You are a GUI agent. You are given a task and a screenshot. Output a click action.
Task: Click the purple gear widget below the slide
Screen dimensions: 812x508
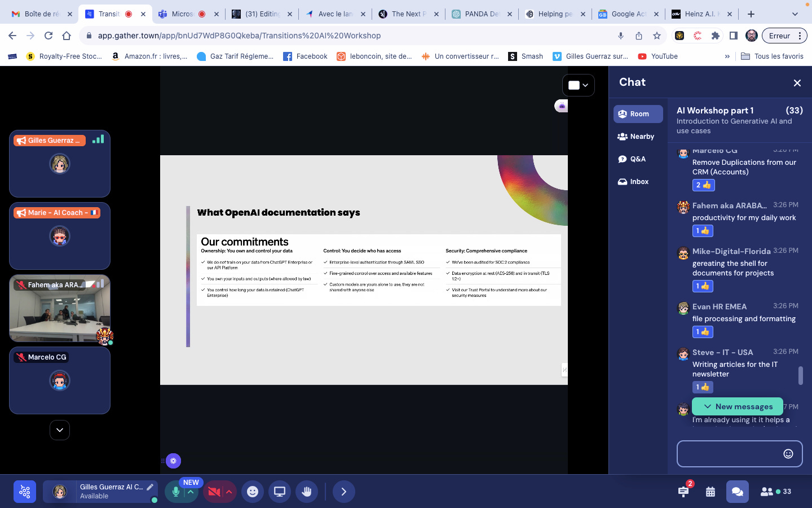(x=173, y=461)
